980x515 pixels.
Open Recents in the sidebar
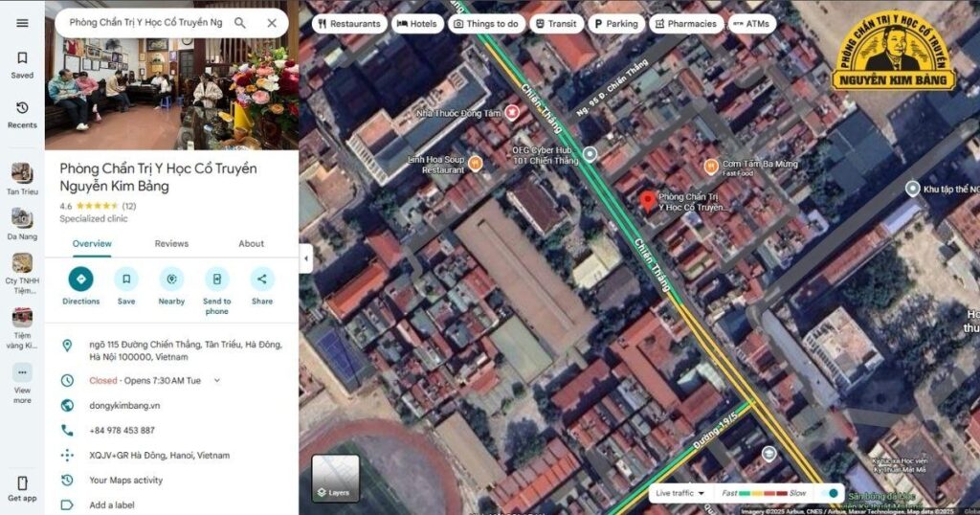coord(22,114)
